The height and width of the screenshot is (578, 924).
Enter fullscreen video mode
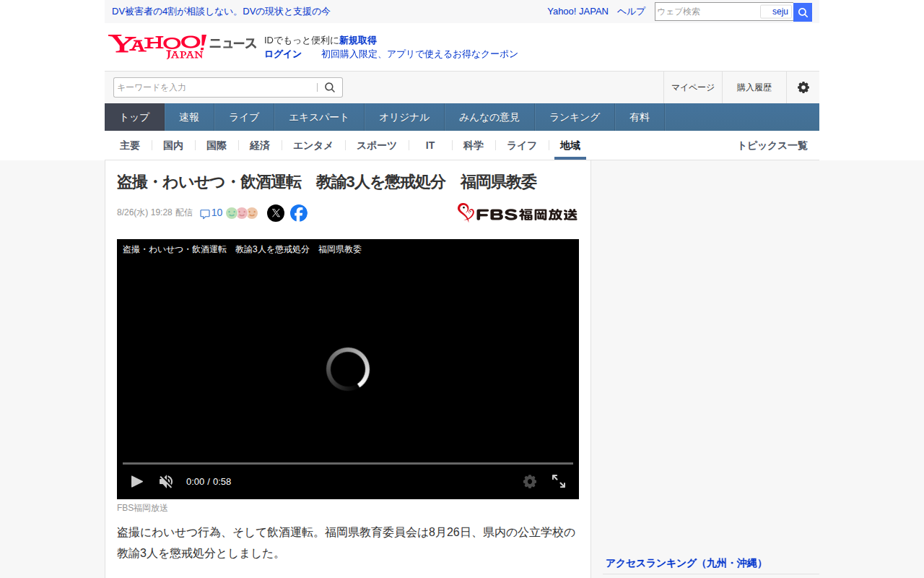[559, 481]
